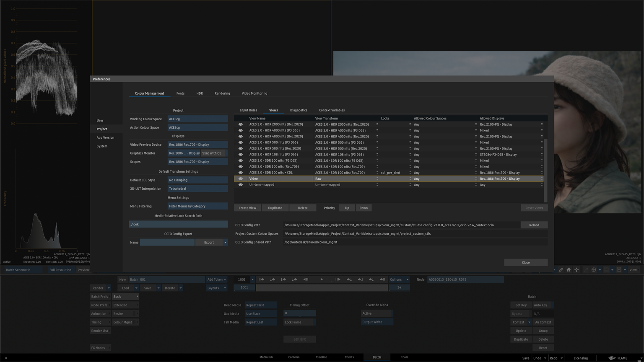The image size is (644, 362).
Task: Click the four-arrow pan icon in viewport toolbar
Action: coord(576,270)
